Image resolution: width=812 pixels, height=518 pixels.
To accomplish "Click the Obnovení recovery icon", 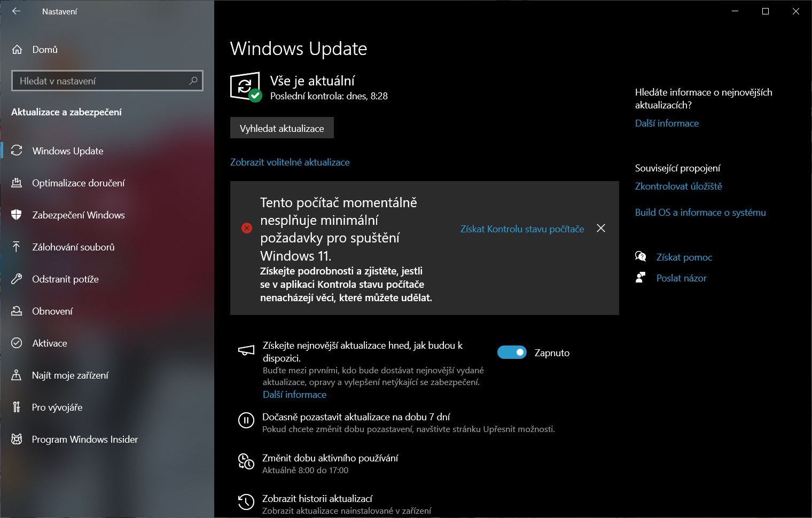I will (17, 311).
